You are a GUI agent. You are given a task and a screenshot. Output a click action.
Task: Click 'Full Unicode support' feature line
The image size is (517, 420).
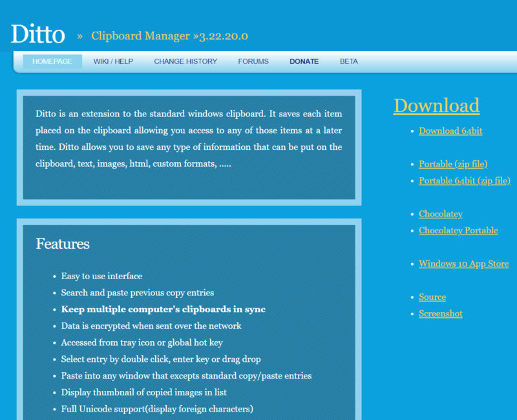tap(157, 409)
